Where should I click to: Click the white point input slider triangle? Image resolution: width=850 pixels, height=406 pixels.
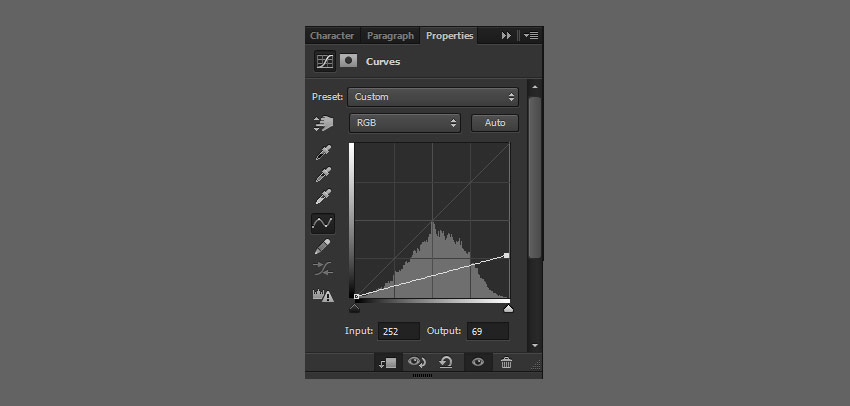(508, 308)
